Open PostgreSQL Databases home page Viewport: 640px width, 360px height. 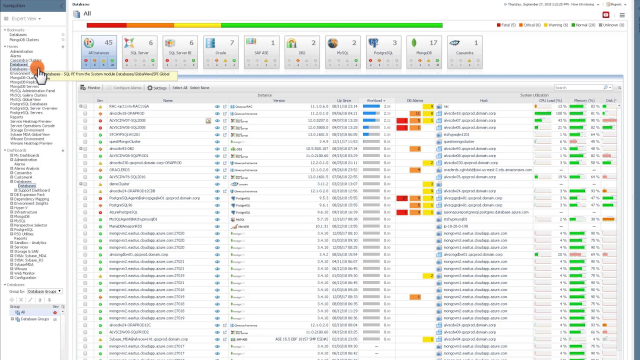(29, 104)
